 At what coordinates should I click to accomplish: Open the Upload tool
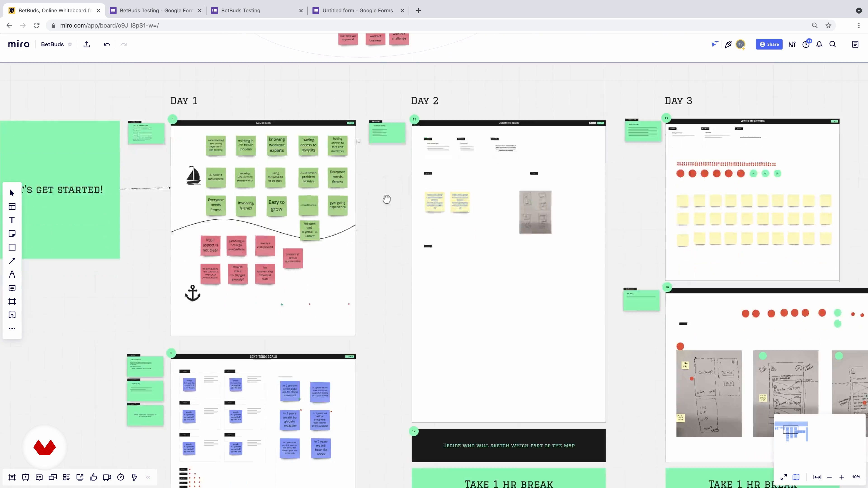[12, 315]
